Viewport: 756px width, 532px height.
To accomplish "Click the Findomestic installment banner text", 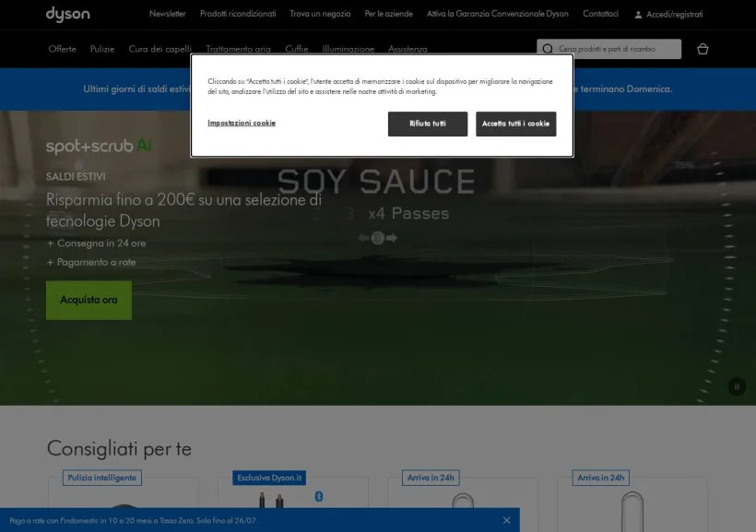I will [x=133, y=520].
